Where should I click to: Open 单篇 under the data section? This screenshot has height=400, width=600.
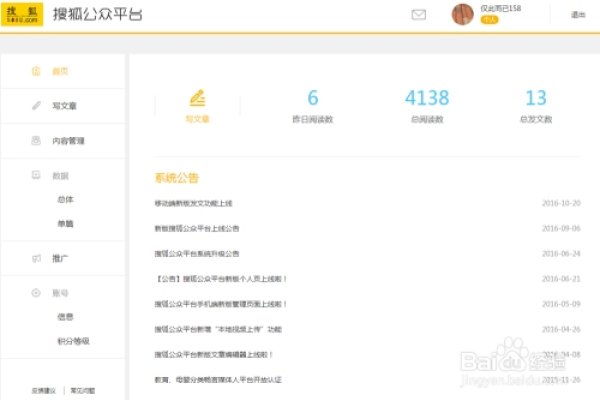(x=65, y=224)
